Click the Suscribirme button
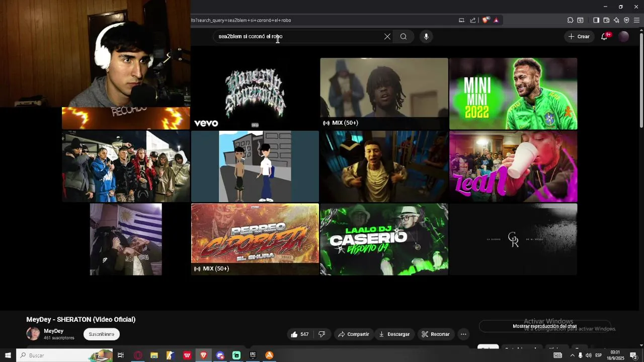 pyautogui.click(x=102, y=334)
